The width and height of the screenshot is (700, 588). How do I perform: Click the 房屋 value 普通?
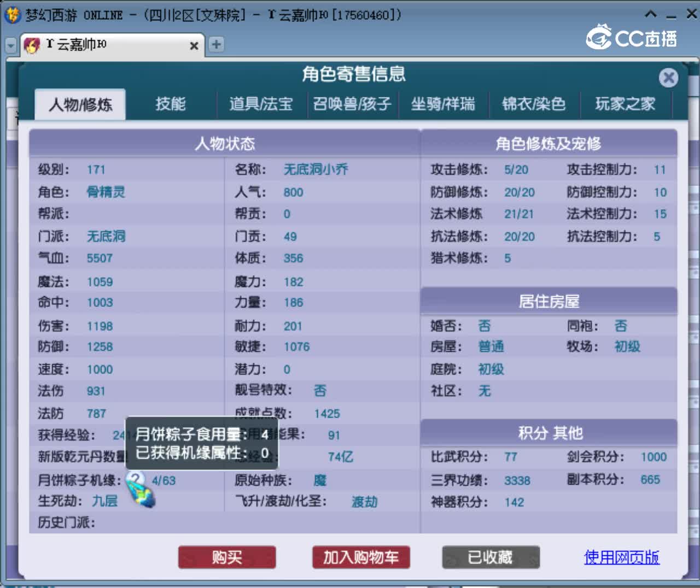(x=491, y=346)
